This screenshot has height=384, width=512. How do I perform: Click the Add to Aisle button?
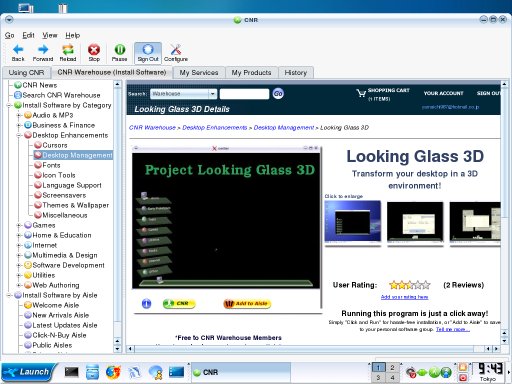click(x=247, y=303)
